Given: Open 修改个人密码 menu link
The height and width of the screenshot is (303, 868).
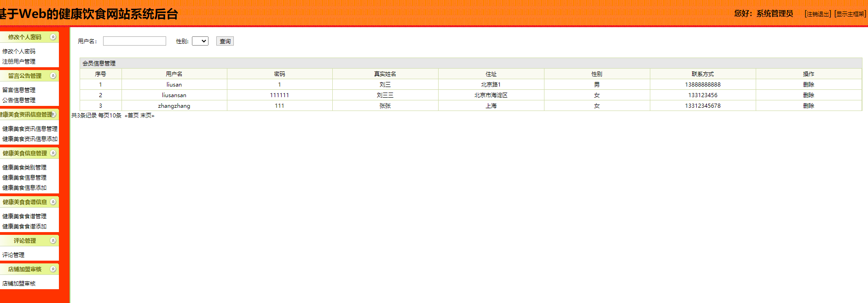Looking at the screenshot, I should 19,51.
